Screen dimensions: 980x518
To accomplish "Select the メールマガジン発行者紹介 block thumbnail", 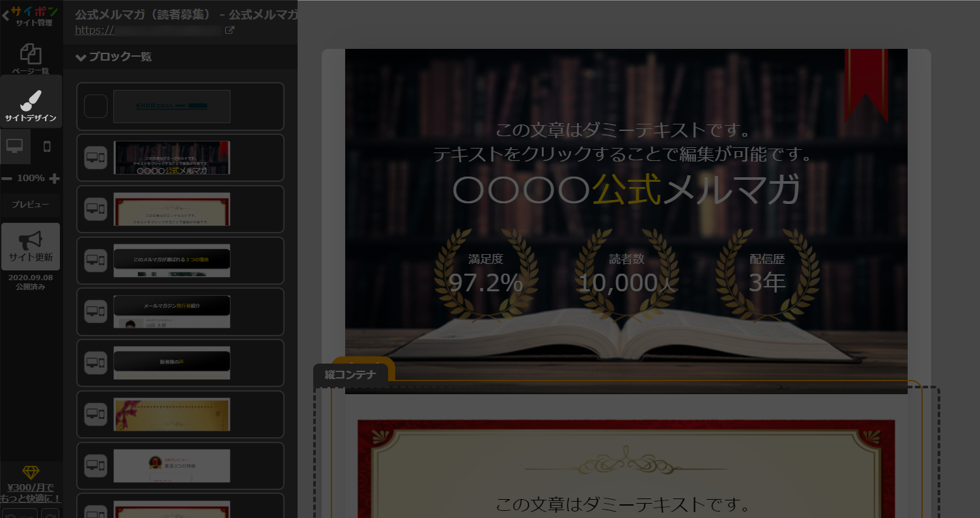I will [x=172, y=311].
